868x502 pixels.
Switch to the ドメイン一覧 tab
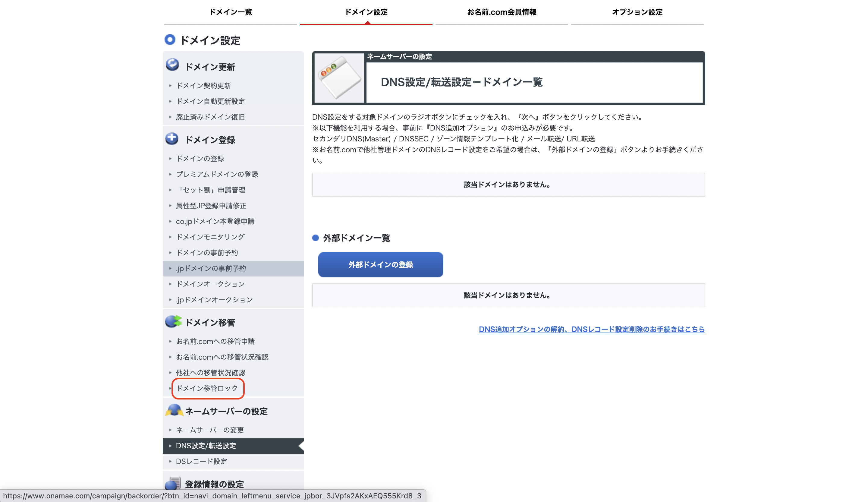(230, 12)
